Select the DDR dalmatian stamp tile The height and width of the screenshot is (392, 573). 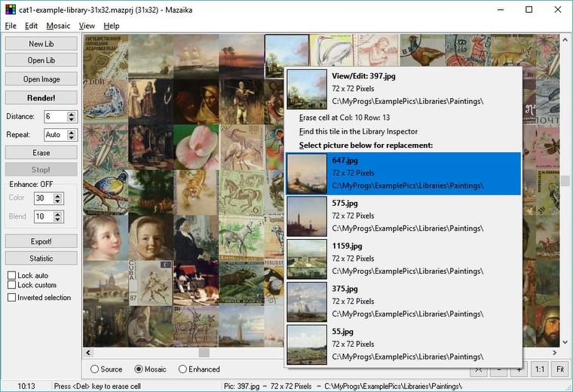[x=106, y=102]
